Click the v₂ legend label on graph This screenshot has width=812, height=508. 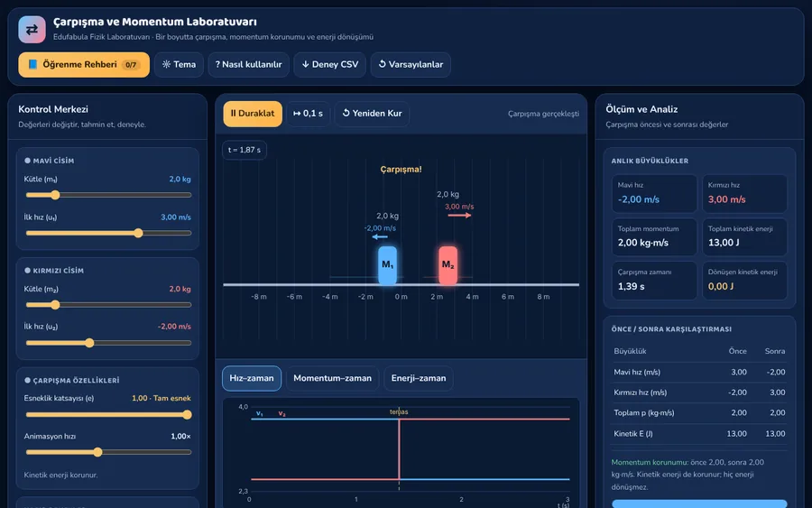(281, 414)
